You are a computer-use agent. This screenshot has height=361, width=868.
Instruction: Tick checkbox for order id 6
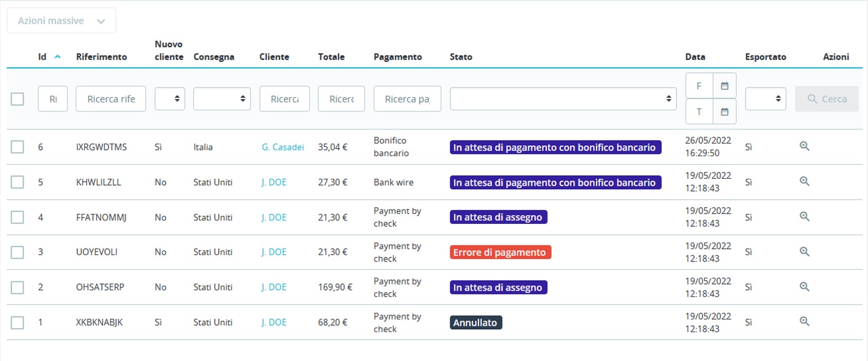[17, 147]
